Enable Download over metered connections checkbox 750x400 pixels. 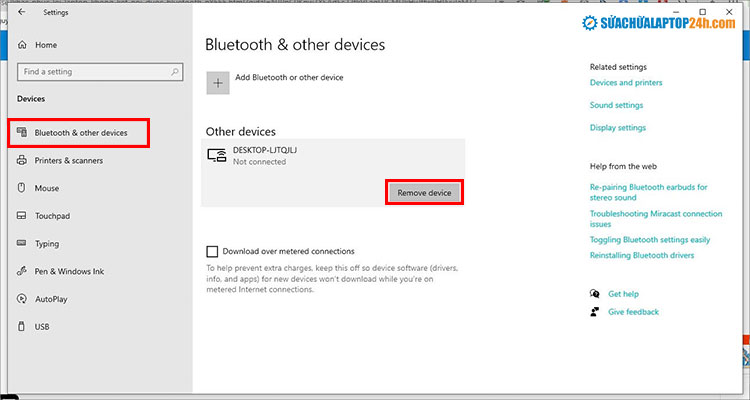pyautogui.click(x=212, y=251)
